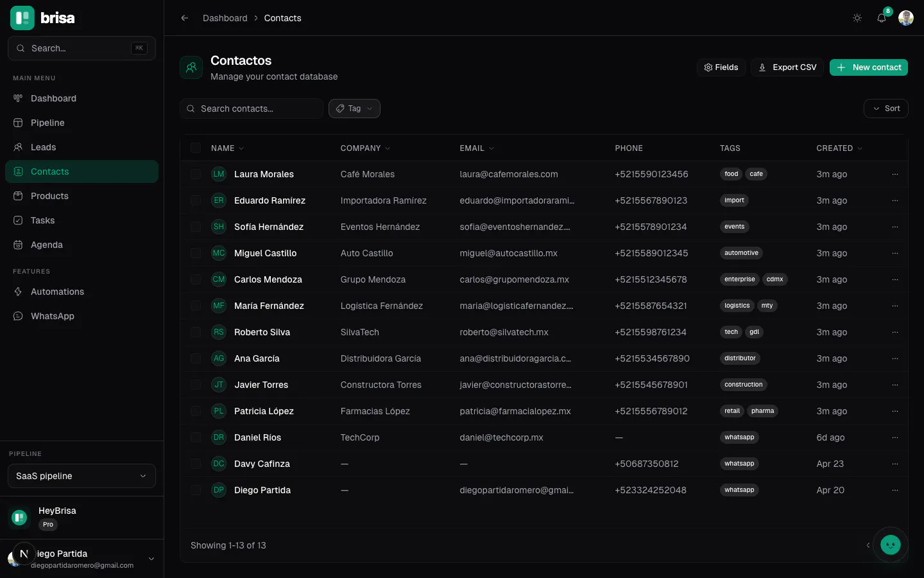
Task: Open Leads in the sidebar
Action: pos(81,147)
